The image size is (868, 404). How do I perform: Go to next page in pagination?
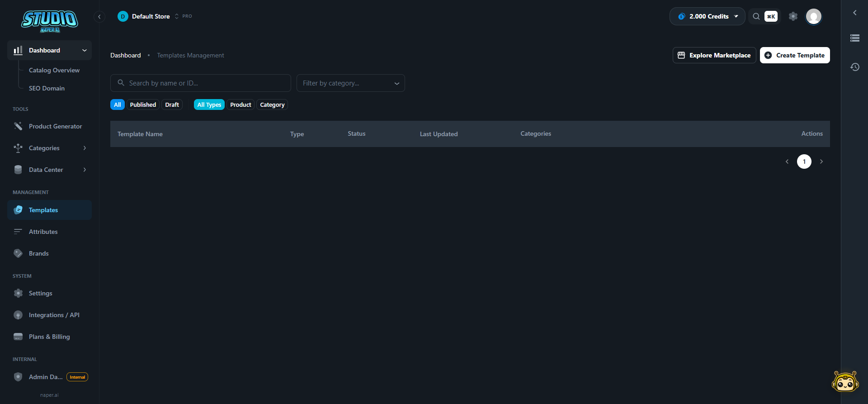(x=821, y=162)
